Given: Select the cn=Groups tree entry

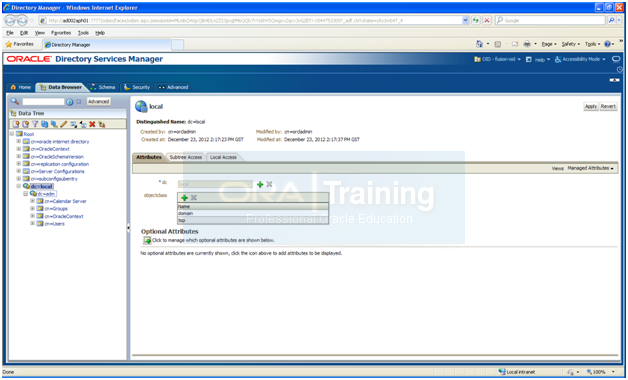Looking at the screenshot, I should click(56, 209).
